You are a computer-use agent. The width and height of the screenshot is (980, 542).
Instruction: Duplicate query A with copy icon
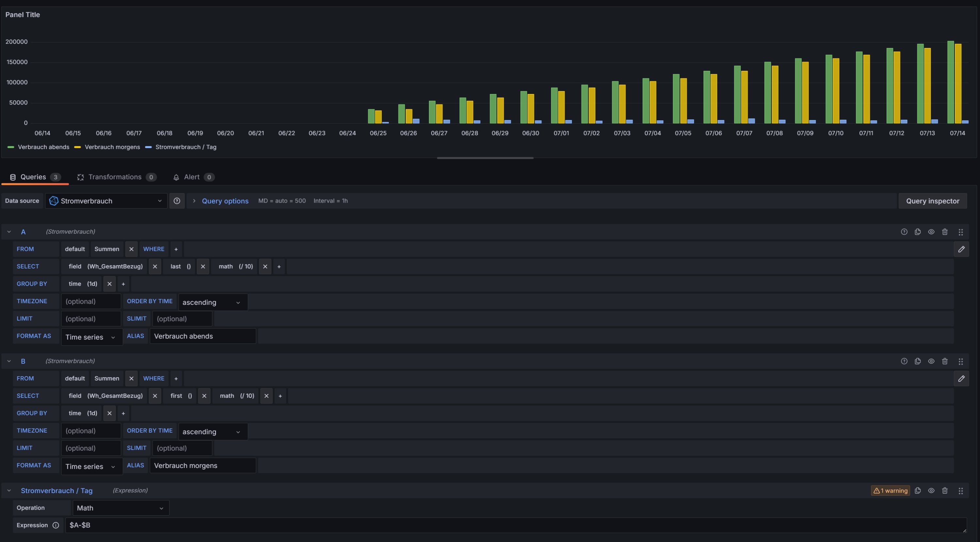coord(918,232)
